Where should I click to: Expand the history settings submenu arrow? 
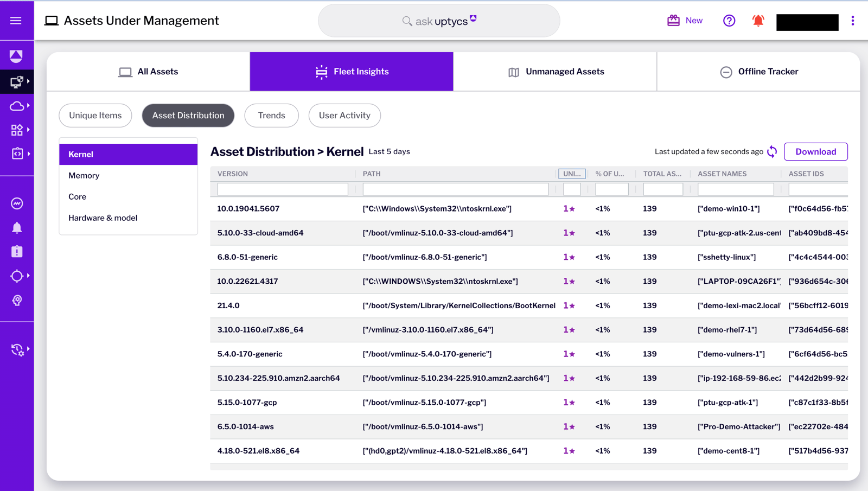click(x=28, y=349)
